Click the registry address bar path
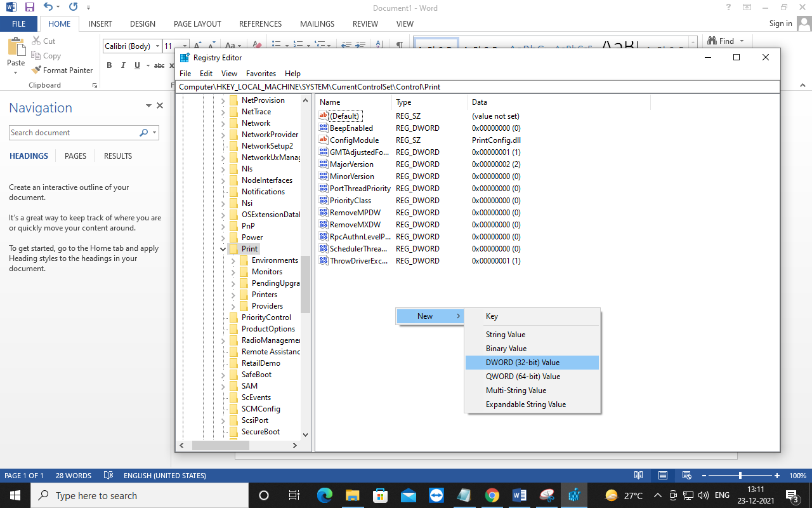812x508 pixels. pyautogui.click(x=478, y=87)
